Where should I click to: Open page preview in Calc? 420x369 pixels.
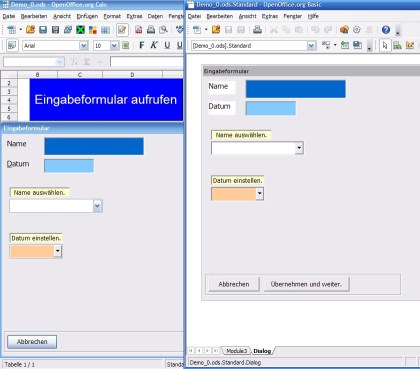pyautogui.click(x=163, y=30)
